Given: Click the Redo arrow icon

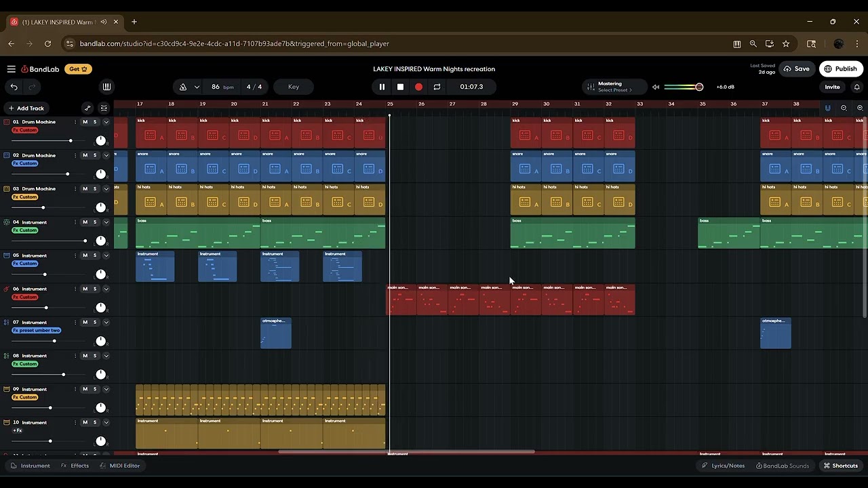Looking at the screenshot, I should point(32,87).
